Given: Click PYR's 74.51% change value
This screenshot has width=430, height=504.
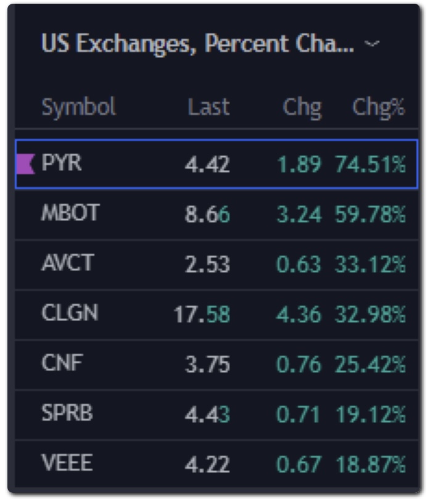Looking at the screenshot, I should coord(370,165).
